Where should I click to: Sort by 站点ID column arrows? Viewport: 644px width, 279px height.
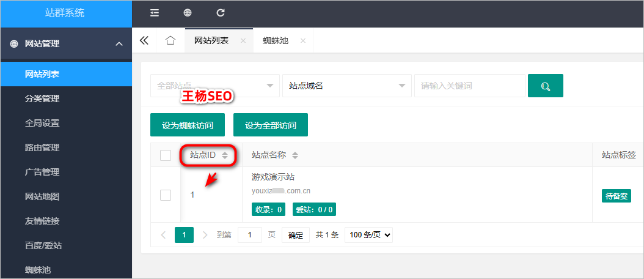tap(225, 155)
